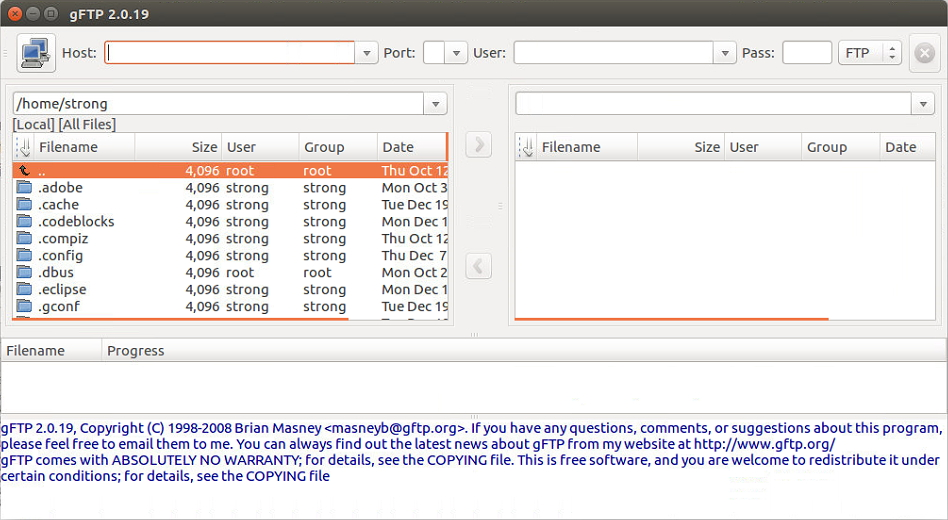This screenshot has width=948, height=520.
Task: Click the .config folder icon
Action: tap(24, 255)
